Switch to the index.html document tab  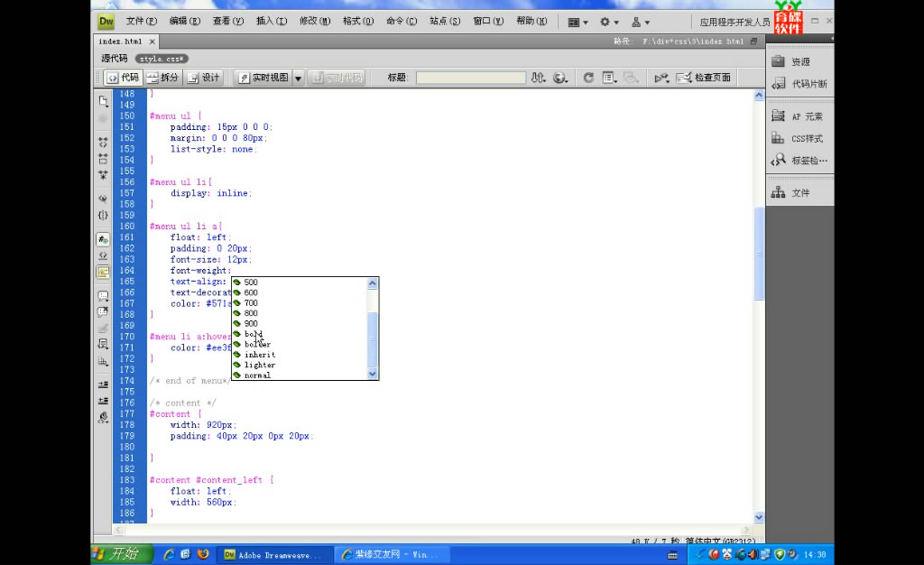click(x=120, y=42)
